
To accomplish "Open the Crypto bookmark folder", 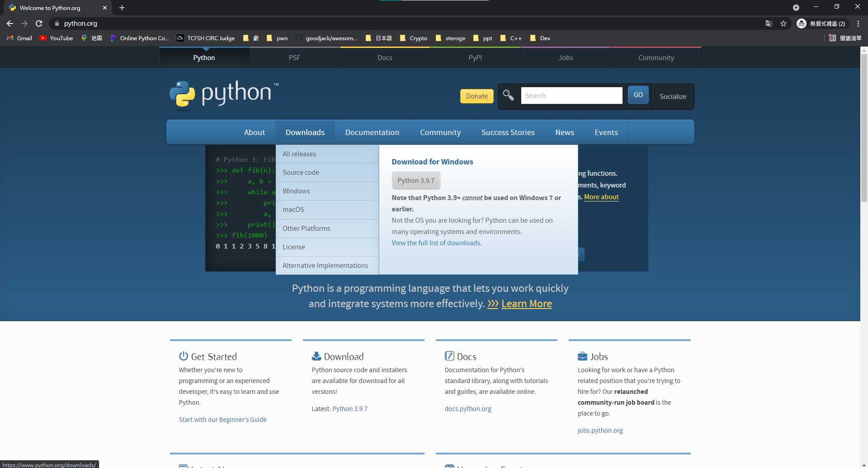I will (x=414, y=38).
